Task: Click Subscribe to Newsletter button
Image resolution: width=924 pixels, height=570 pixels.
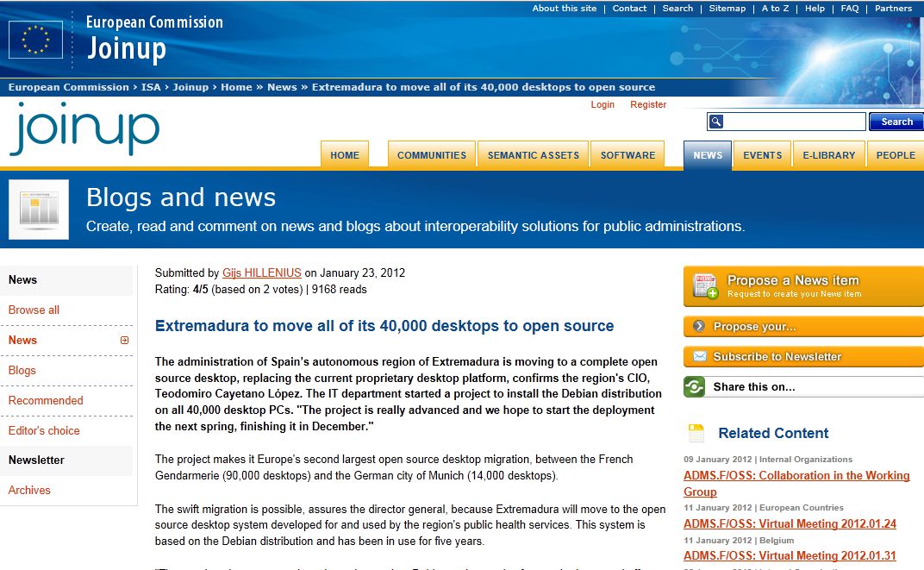Action: pyautogui.click(x=804, y=356)
